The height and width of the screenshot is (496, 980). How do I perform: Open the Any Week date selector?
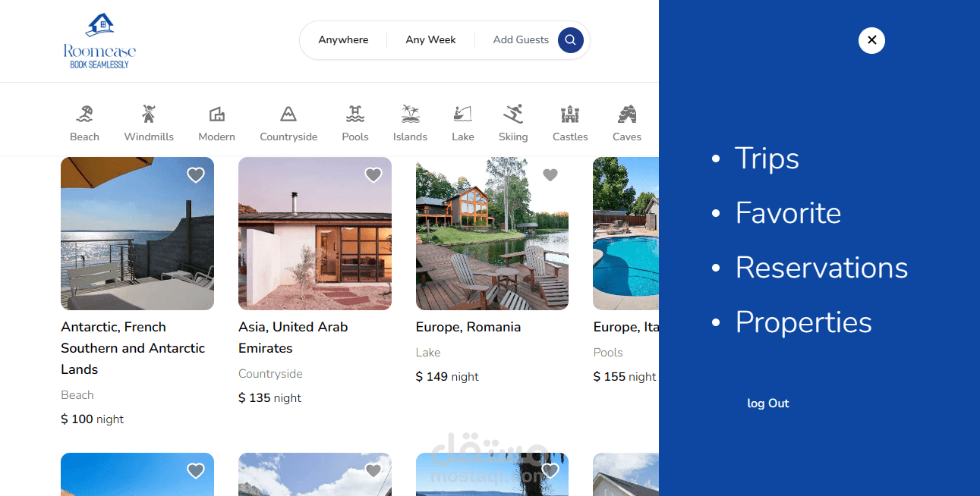[x=430, y=40]
